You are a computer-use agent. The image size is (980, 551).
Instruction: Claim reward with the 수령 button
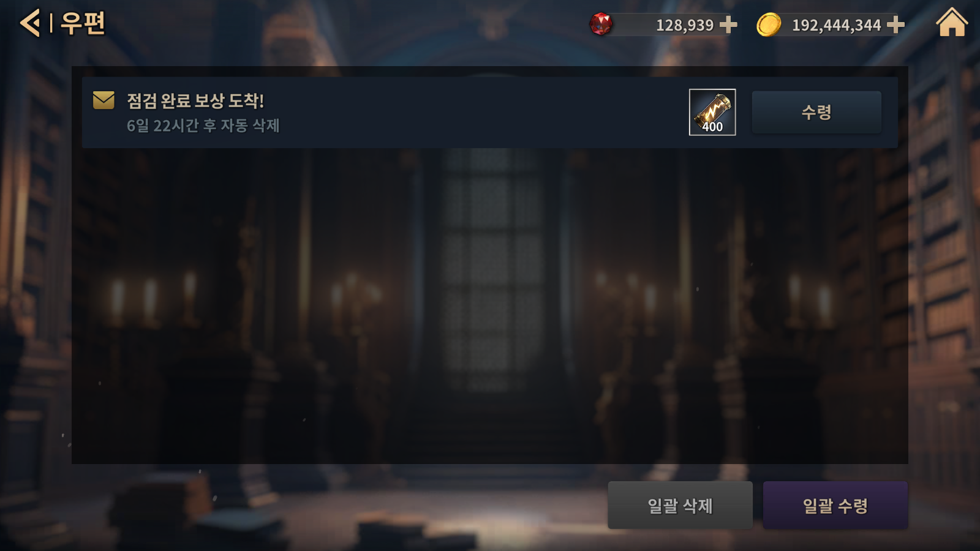[816, 112]
